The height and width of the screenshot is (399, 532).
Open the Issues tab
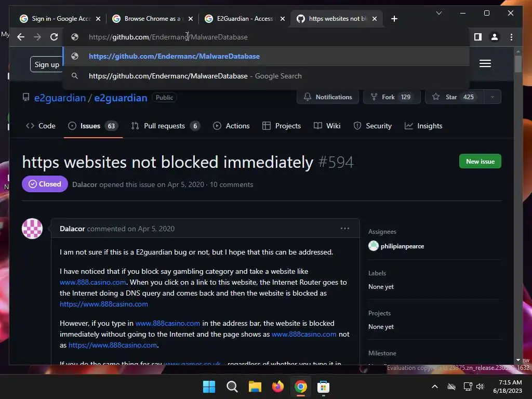[x=93, y=126]
